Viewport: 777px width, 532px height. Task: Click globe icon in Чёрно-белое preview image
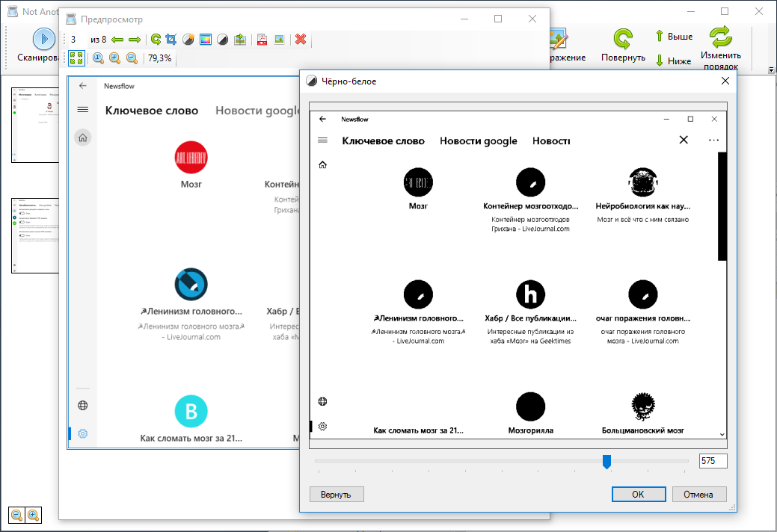(x=322, y=401)
